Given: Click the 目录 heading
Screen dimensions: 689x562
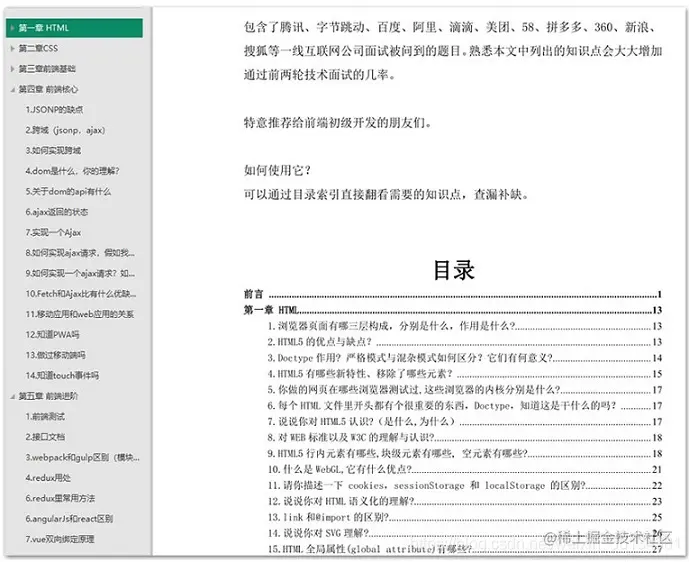Looking at the screenshot, I should tap(454, 270).
